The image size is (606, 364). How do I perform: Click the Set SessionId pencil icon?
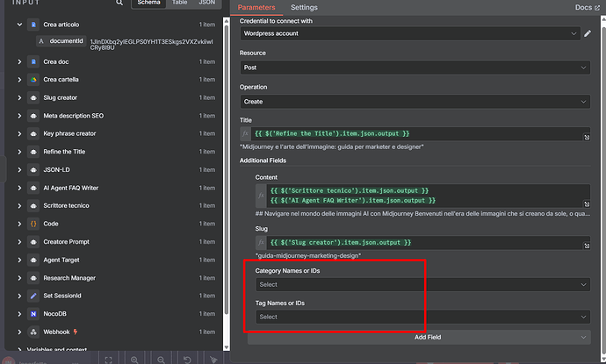(33, 296)
